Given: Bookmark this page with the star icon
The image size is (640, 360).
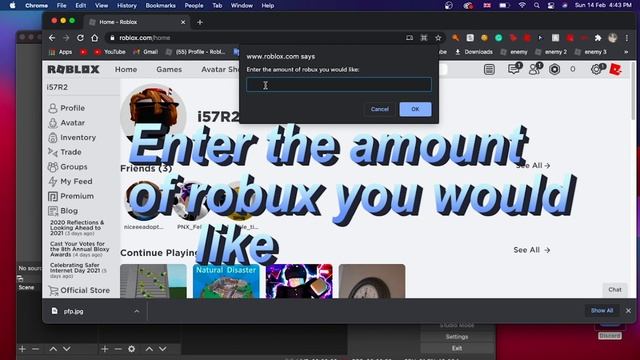Looking at the screenshot, I should 438,38.
